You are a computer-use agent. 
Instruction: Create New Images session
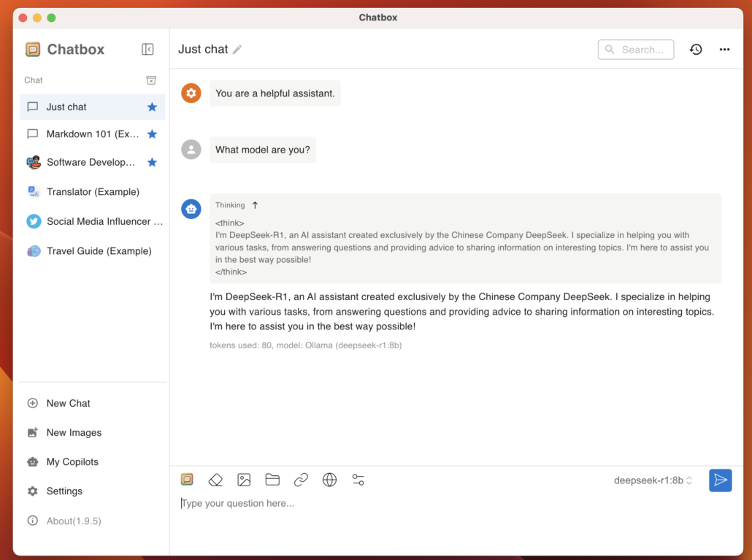(92, 432)
